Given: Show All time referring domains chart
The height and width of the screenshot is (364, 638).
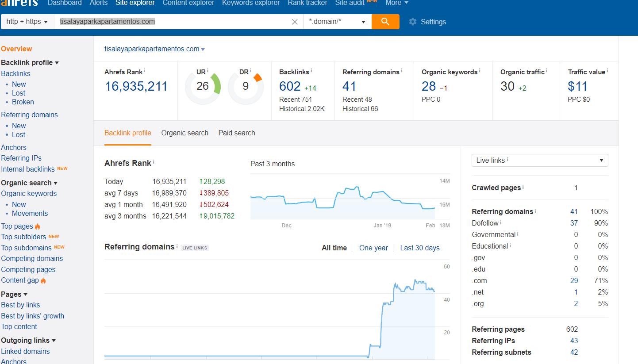Looking at the screenshot, I should tap(334, 248).
